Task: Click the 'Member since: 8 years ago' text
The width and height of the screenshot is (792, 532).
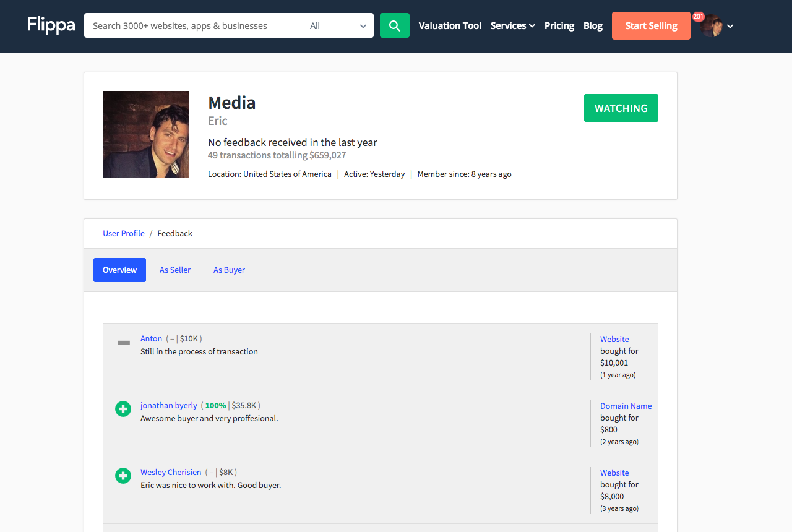Action: click(465, 174)
